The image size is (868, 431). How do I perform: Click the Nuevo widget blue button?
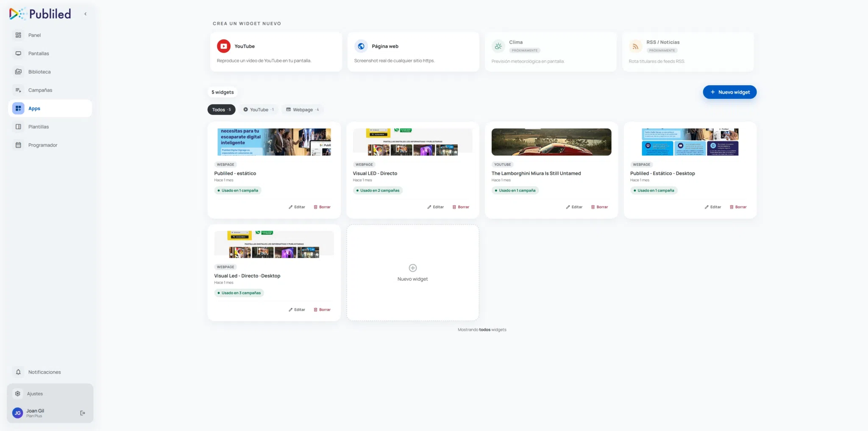point(729,92)
